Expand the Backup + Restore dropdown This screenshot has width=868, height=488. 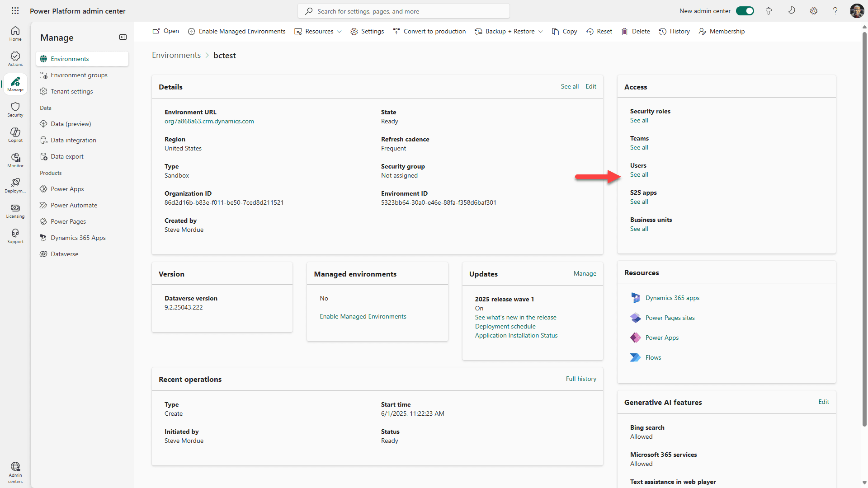coord(509,31)
